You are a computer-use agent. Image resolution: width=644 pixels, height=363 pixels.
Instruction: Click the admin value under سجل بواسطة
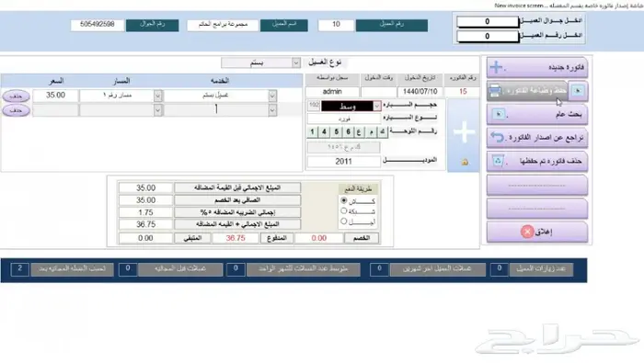coord(332,92)
